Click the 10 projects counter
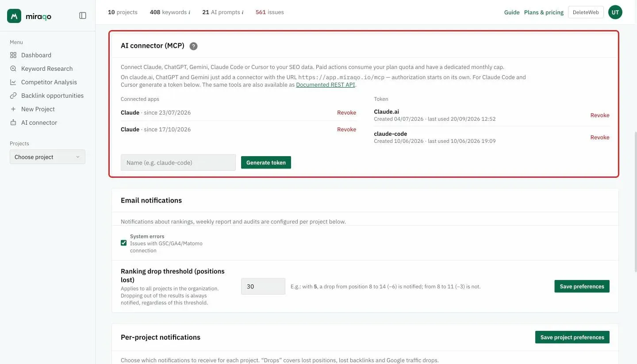Screen dimensions: 637x364 coord(123,12)
